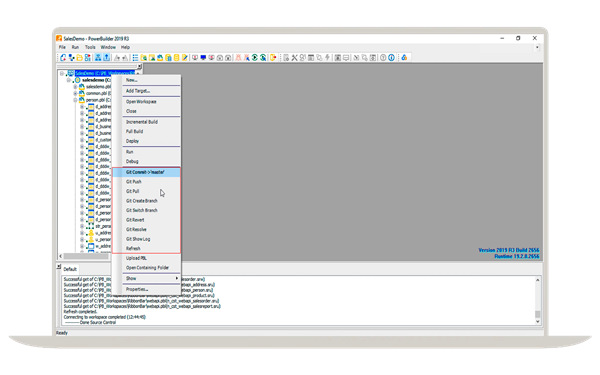Screen dimensions: 600x375
Task: Choose Git Revert in context menu
Action: pyautogui.click(x=146, y=220)
